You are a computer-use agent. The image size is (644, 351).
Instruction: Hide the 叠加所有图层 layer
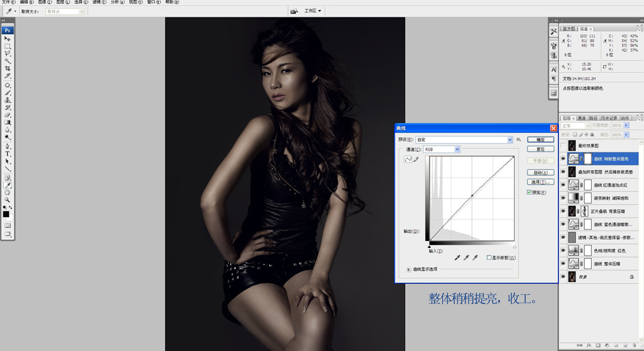click(x=563, y=172)
